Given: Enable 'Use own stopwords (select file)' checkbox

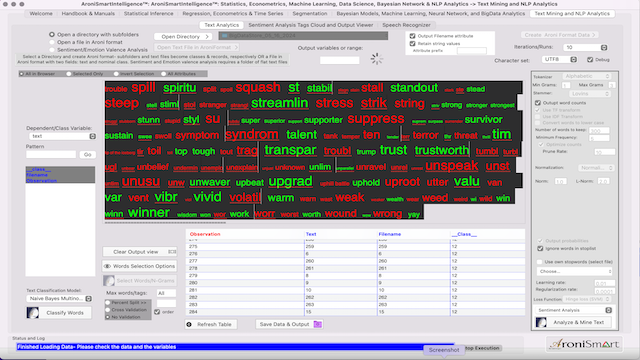Looking at the screenshot, I should tap(540, 262).
